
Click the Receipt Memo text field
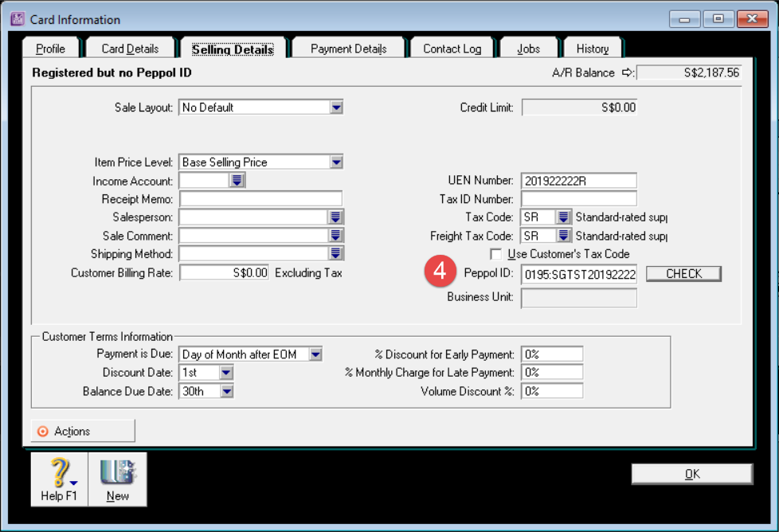point(260,199)
